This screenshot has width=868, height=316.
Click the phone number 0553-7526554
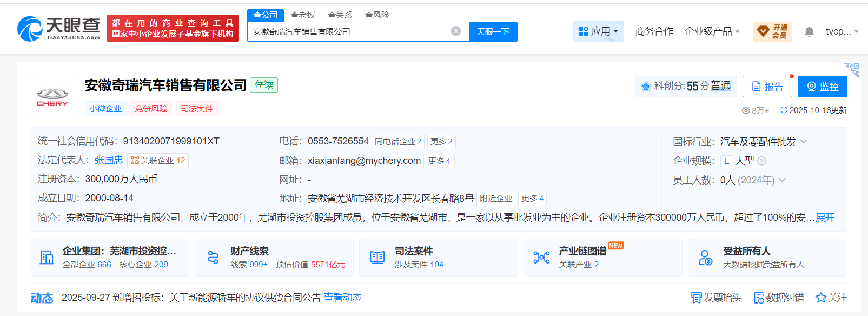(338, 141)
